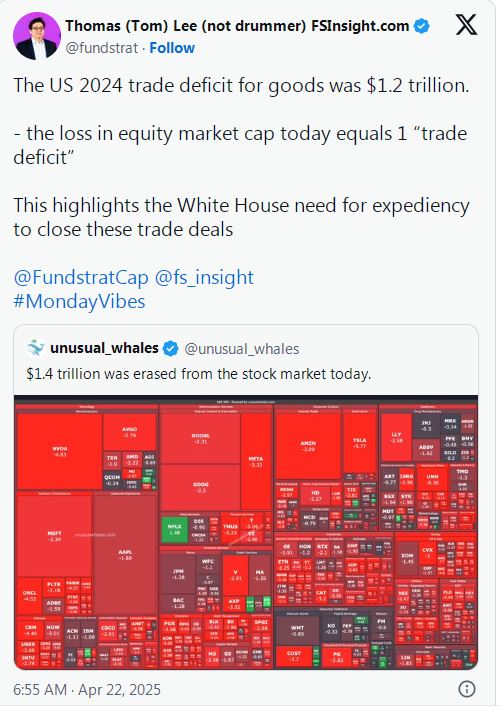Open the #MondayVibes hashtag
This screenshot has height=709, width=500.
(80, 302)
